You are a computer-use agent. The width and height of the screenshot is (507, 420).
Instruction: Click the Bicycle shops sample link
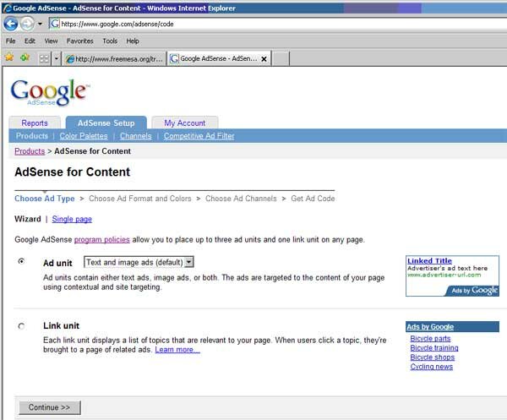pyautogui.click(x=433, y=357)
